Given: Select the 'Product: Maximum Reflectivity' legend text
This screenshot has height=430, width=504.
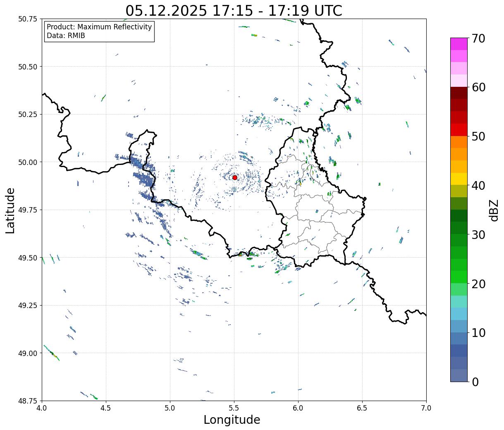Looking at the screenshot, I should (x=99, y=27).
